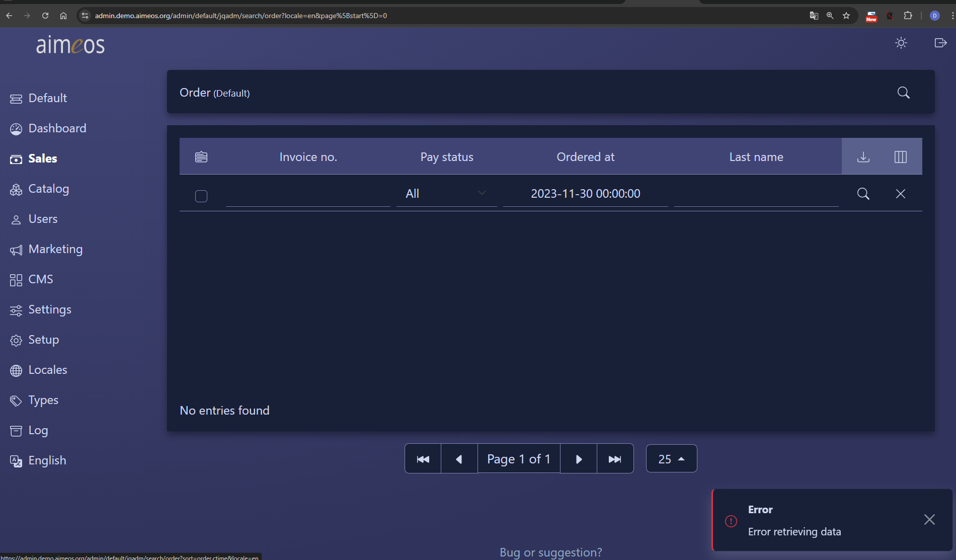Apply filters with row search icon
The image size is (956, 560).
pyautogui.click(x=863, y=194)
